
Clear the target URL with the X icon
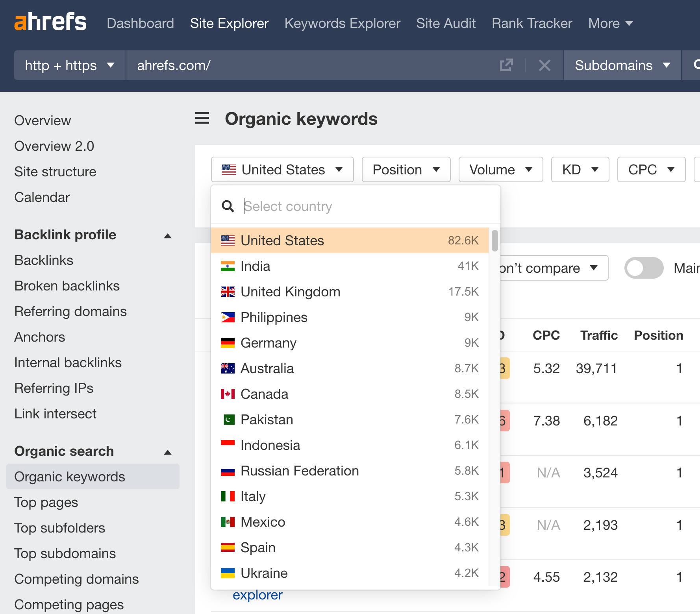coord(544,65)
